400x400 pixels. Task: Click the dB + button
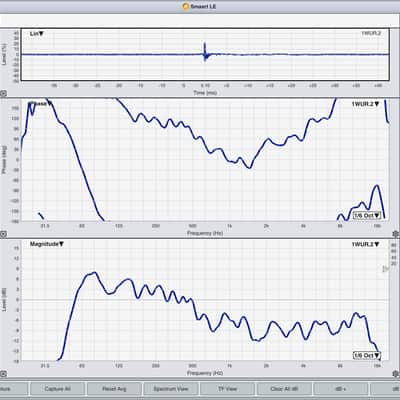[341, 389]
